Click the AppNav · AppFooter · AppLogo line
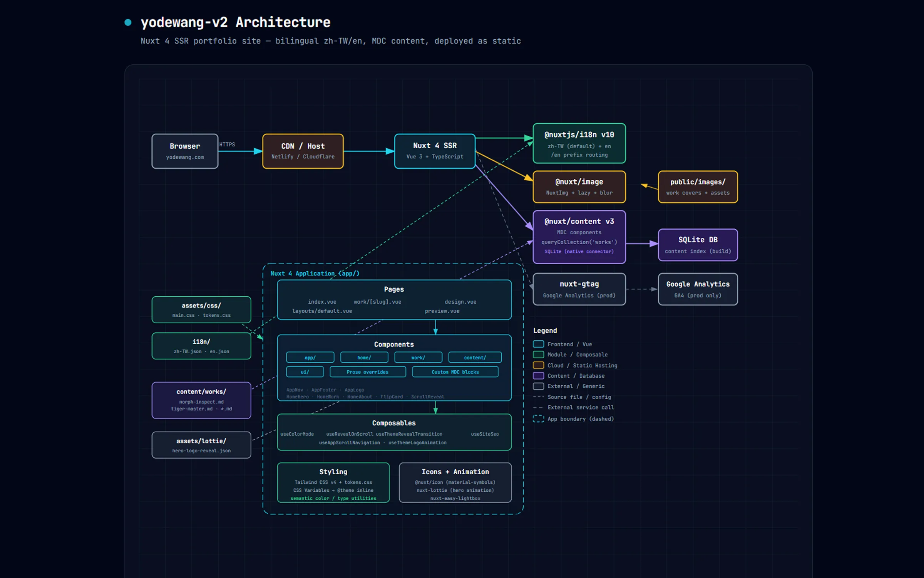Viewport: 924px width, 578px height. click(x=325, y=390)
